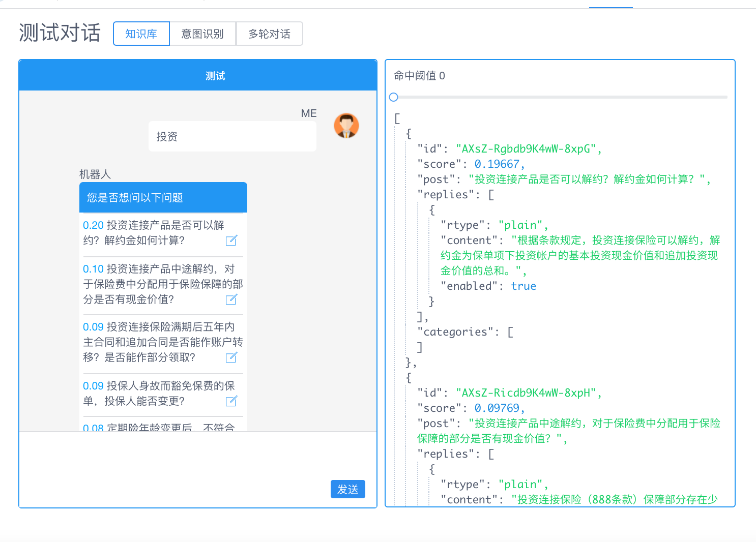Adjust the 命中阈值 slider handle
Screen dimensions: 756x542
pos(393,97)
